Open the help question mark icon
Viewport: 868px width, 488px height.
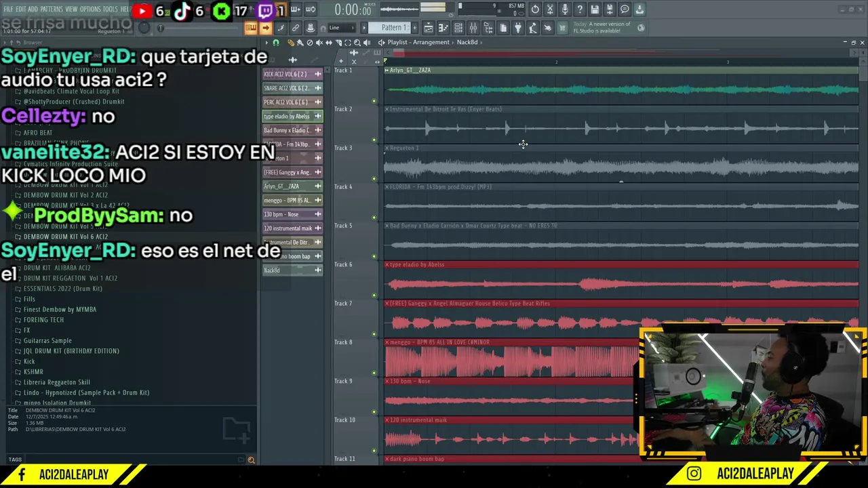pos(580,9)
